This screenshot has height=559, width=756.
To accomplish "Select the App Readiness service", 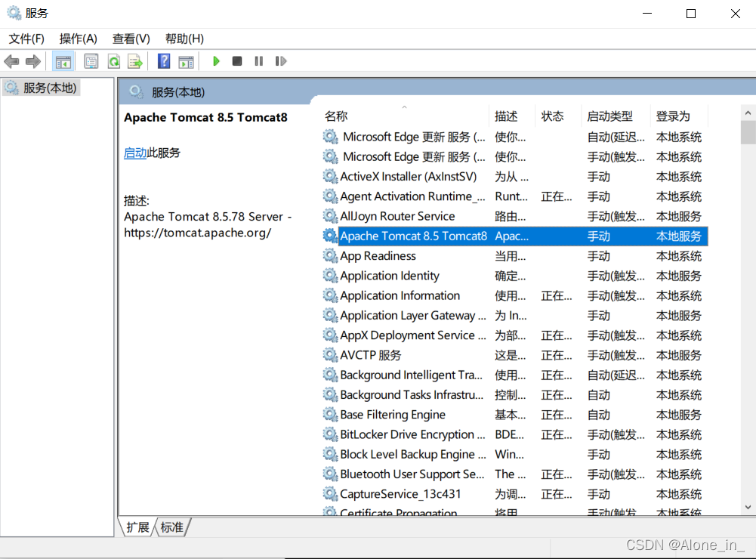I will [515, 255].
